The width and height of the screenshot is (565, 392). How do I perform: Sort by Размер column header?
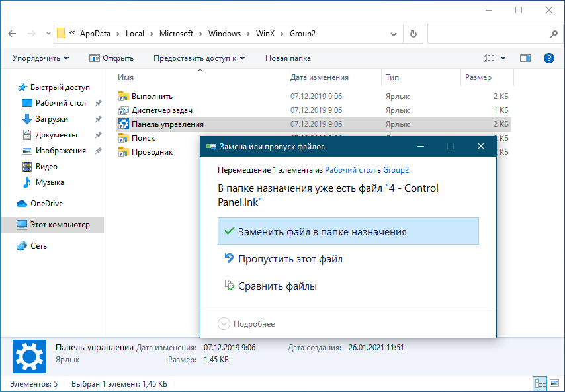(x=478, y=77)
